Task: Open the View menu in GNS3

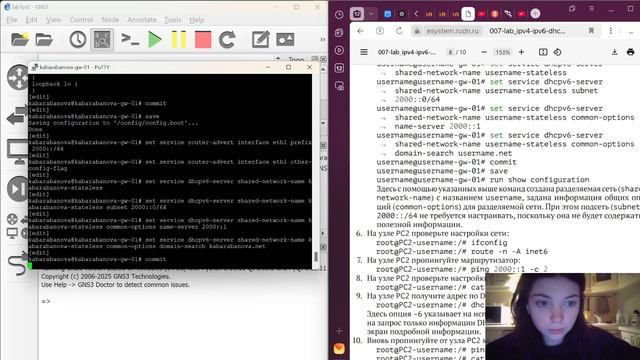Action: tap(53, 20)
